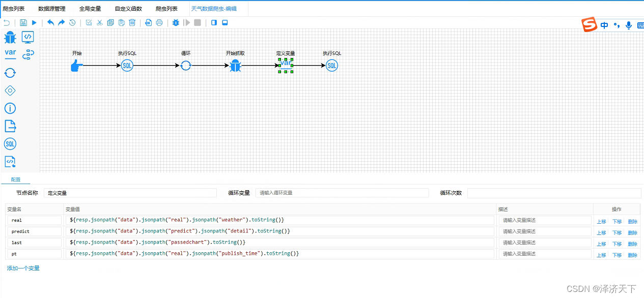Switch to side panel layout icon
Viewport: 644px width, 298px height.
214,23
